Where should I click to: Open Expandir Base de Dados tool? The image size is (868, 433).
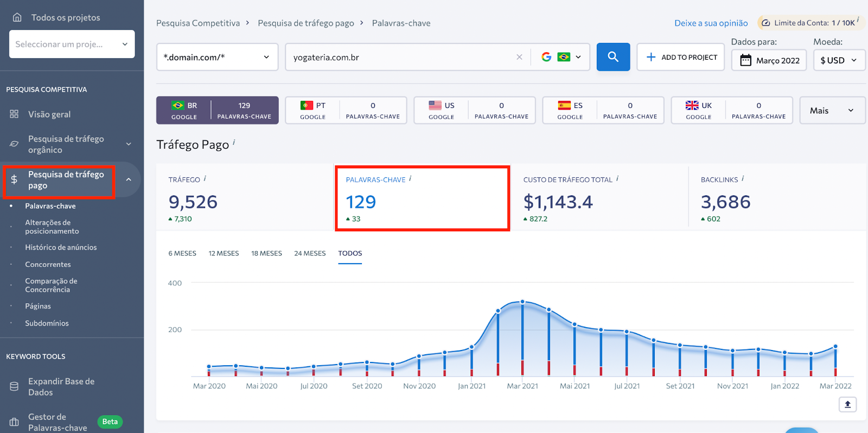pyautogui.click(x=61, y=387)
